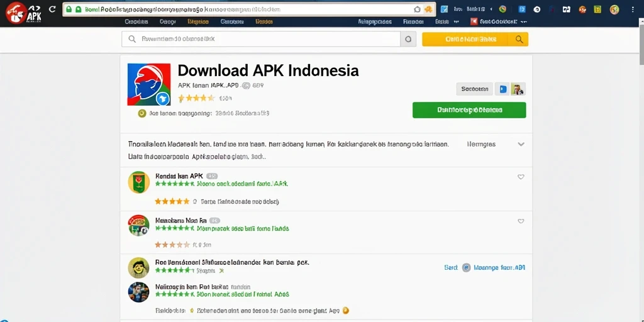
Task: Open the second orange item in navigation bar
Action: [264, 22]
